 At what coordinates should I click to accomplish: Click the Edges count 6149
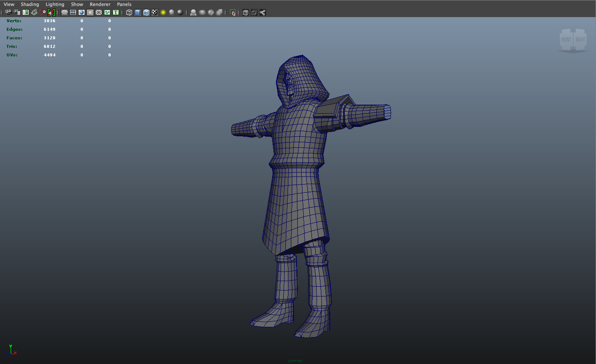click(x=50, y=29)
